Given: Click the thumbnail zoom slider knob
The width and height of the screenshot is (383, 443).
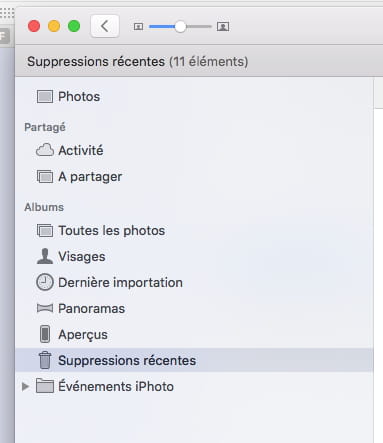Looking at the screenshot, I should point(180,26).
